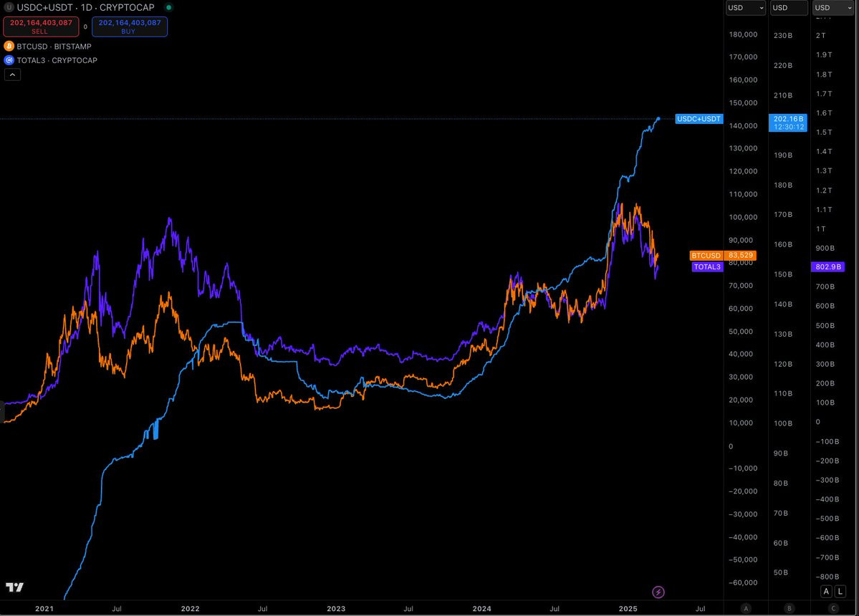This screenshot has height=616, width=859.
Task: Click the 2023 label on time axis
Action: pos(336,608)
